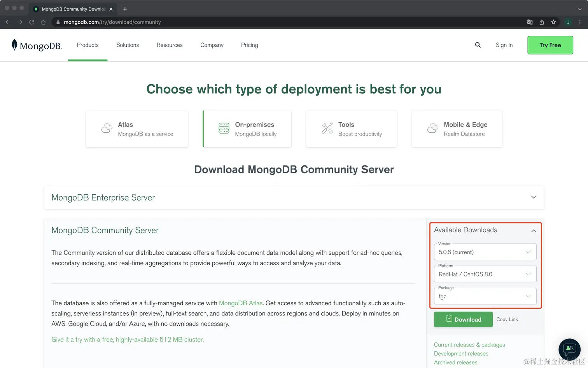Image resolution: width=588 pixels, height=368 pixels.
Task: Open a new browser tab
Action: click(x=125, y=9)
